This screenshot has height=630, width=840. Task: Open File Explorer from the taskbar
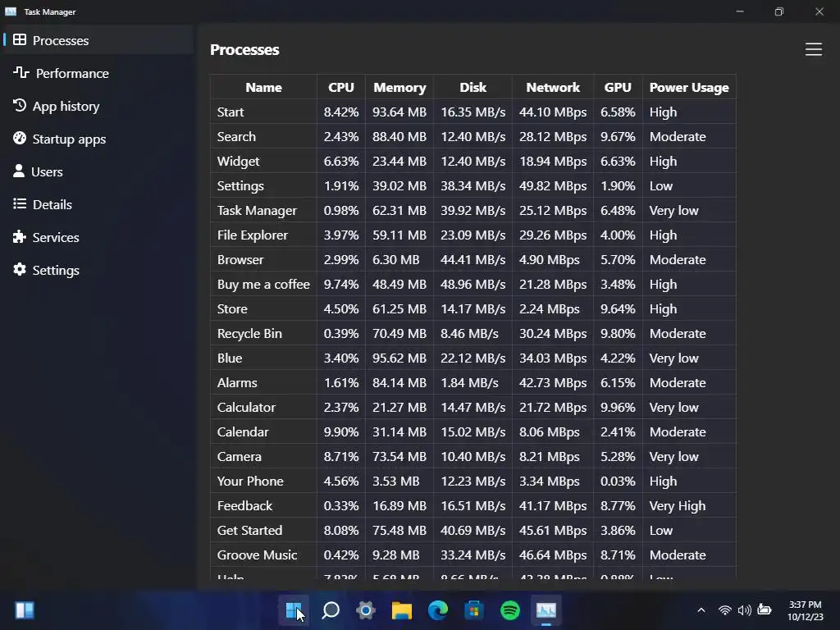point(402,610)
